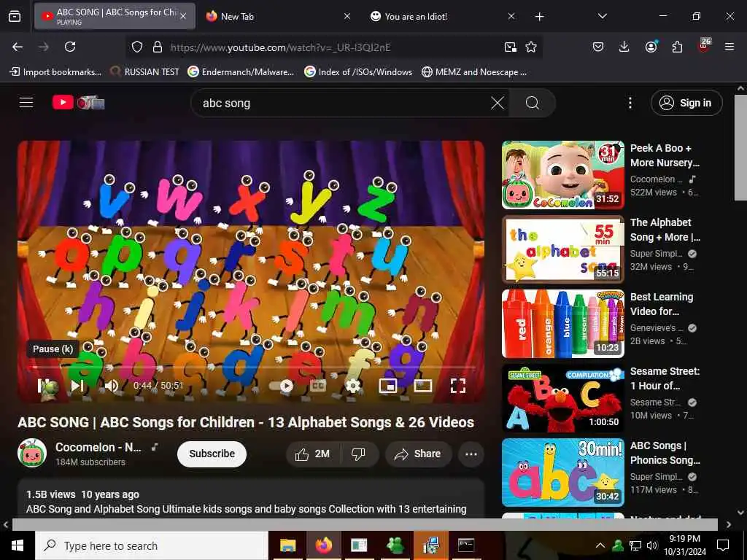
Task: Toggle the autoplay switch
Action: tap(282, 386)
